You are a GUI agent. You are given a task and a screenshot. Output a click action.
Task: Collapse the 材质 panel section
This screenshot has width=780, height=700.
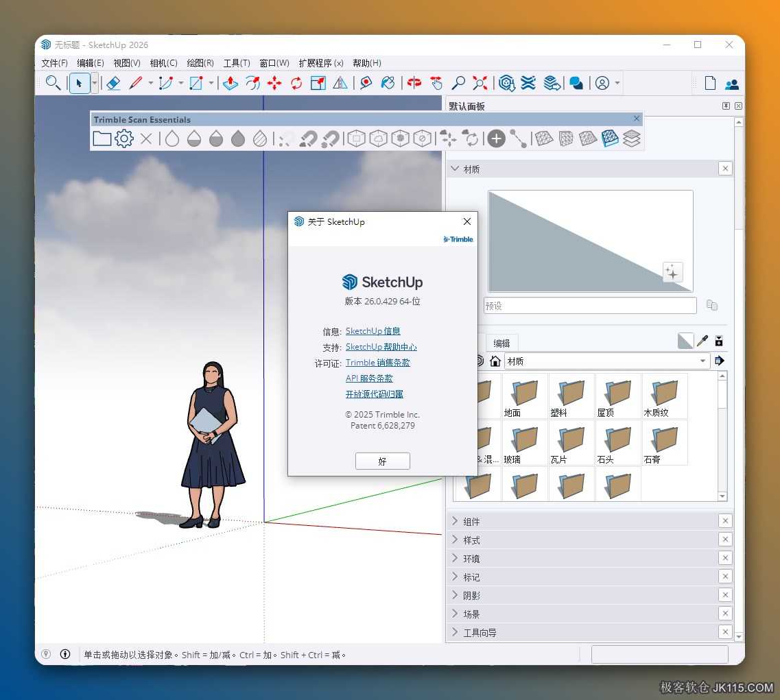pyautogui.click(x=455, y=169)
